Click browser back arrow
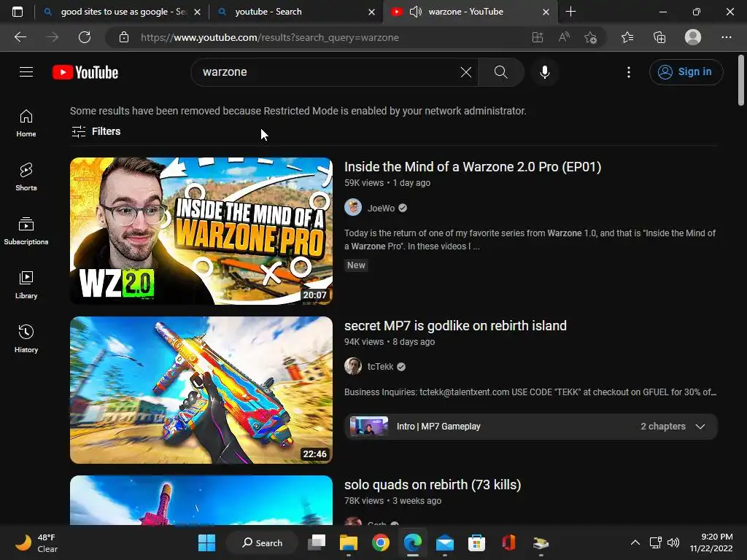The width and height of the screenshot is (747, 560). [x=20, y=37]
